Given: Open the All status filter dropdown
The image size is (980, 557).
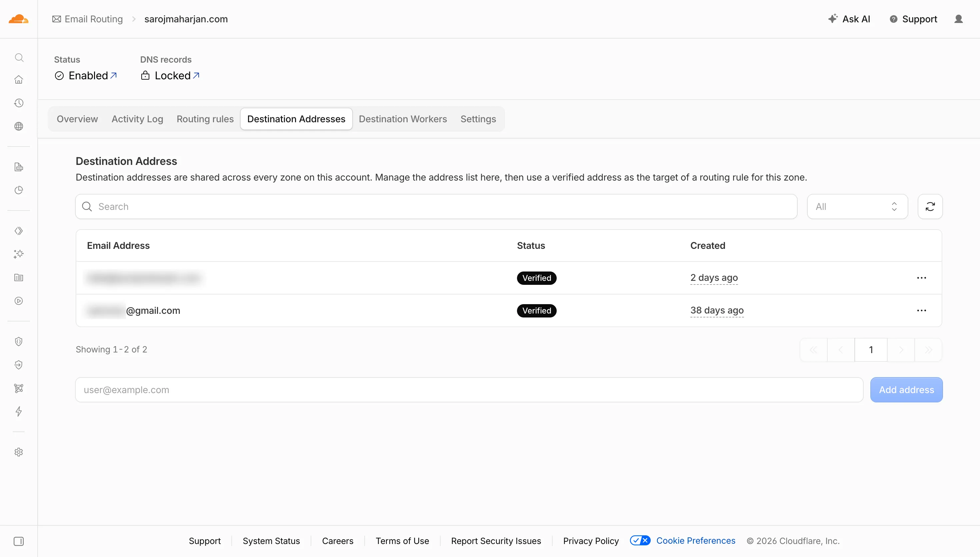Looking at the screenshot, I should click(857, 207).
